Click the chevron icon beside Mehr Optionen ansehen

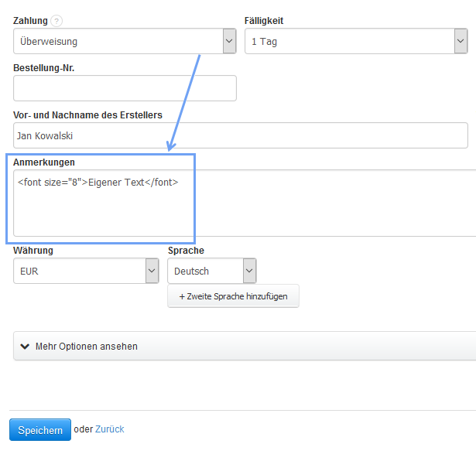pos(25,347)
